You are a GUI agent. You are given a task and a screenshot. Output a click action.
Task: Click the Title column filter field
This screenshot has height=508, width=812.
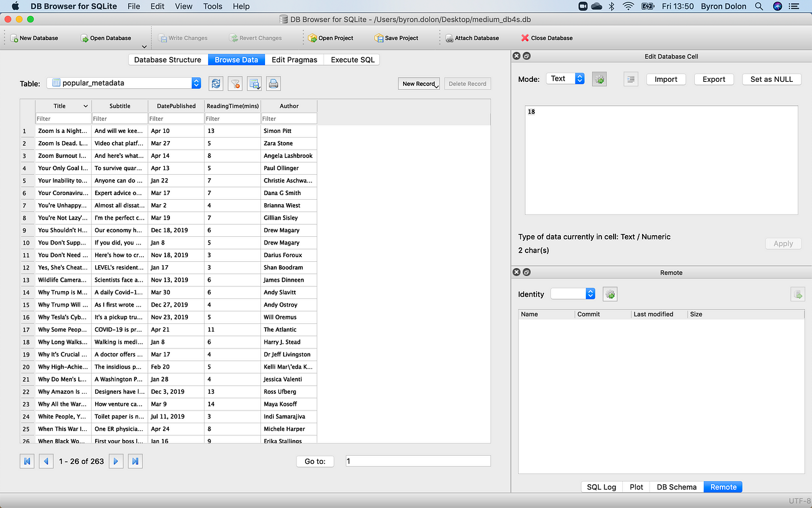pos(63,118)
